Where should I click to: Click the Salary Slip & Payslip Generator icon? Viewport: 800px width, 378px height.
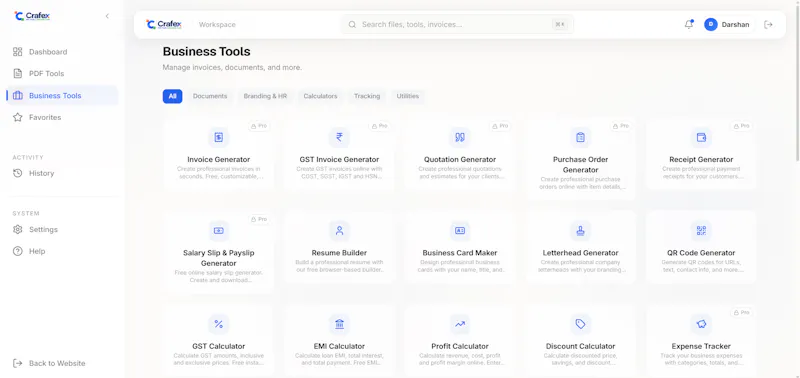pos(218,231)
